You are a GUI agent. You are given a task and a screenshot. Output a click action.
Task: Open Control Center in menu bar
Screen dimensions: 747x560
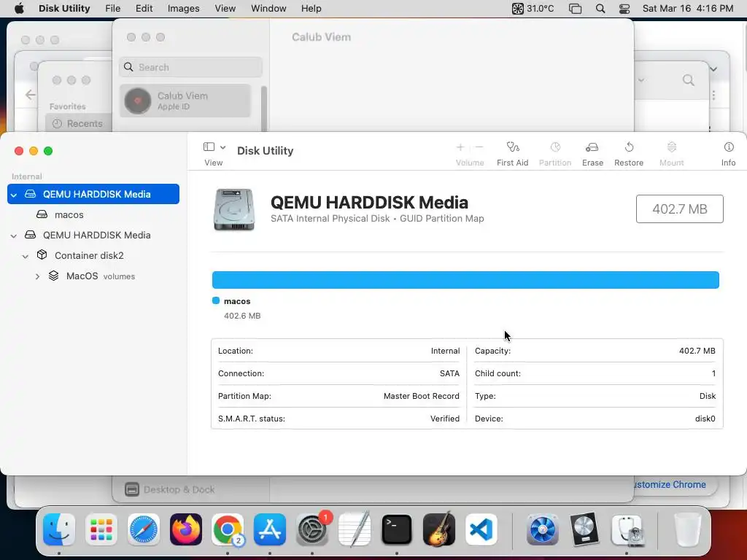(x=624, y=9)
